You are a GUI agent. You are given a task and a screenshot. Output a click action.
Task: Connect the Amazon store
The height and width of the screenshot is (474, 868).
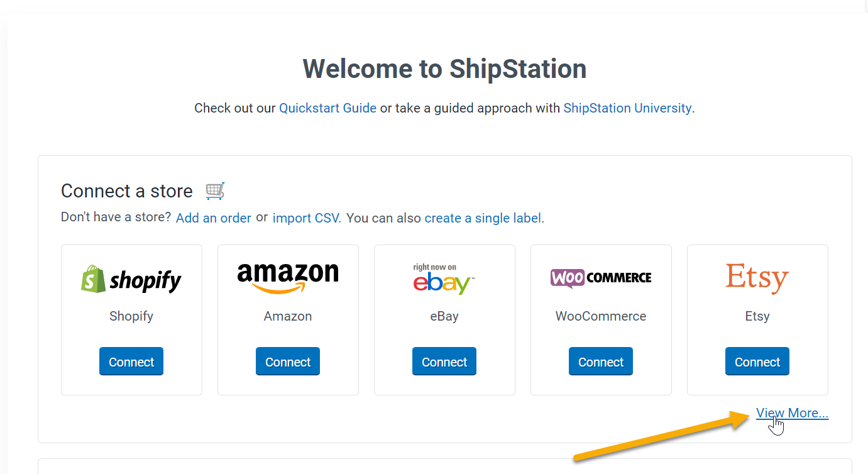pos(288,361)
